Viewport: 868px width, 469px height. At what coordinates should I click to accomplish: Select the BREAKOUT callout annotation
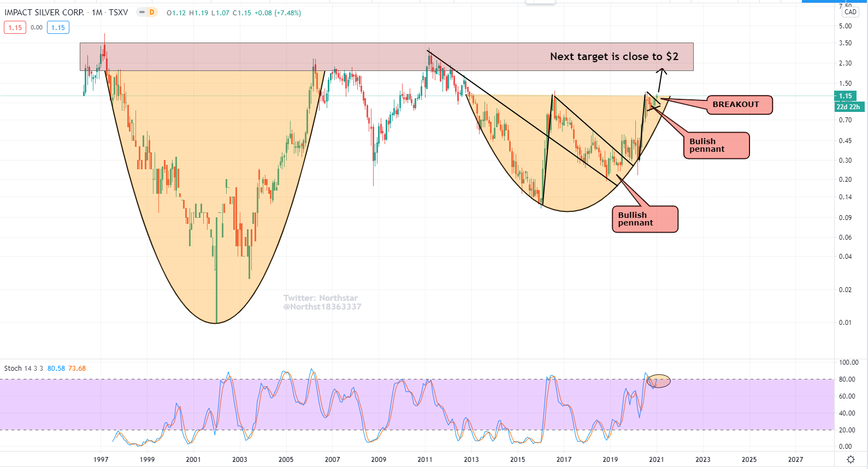(x=740, y=104)
